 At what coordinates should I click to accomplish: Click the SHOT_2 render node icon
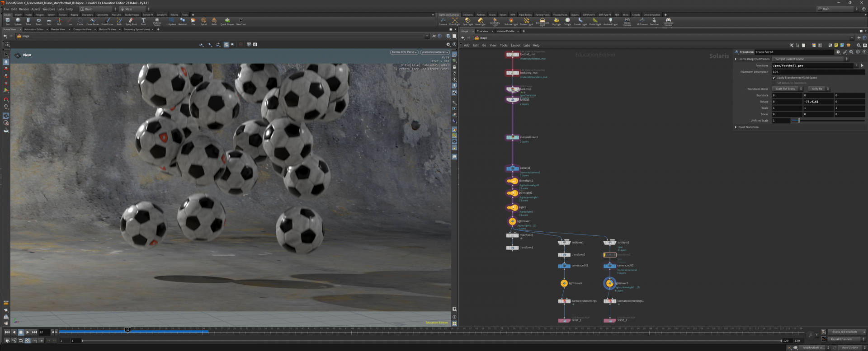[564, 321]
